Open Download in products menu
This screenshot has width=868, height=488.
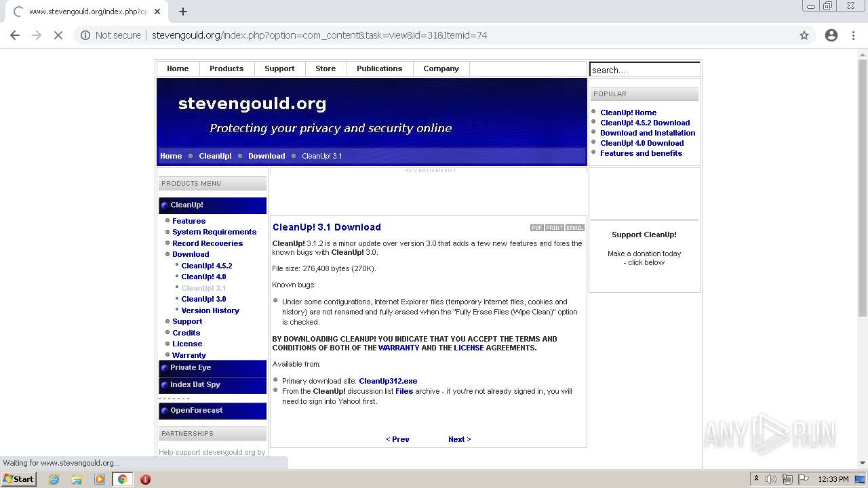point(191,254)
